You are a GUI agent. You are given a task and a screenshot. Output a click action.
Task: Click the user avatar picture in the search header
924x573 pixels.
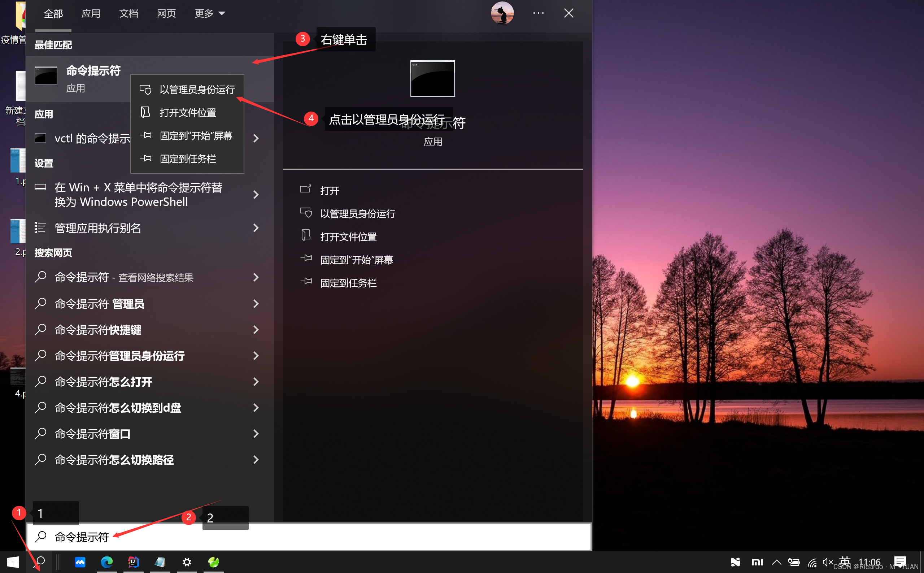coord(502,13)
